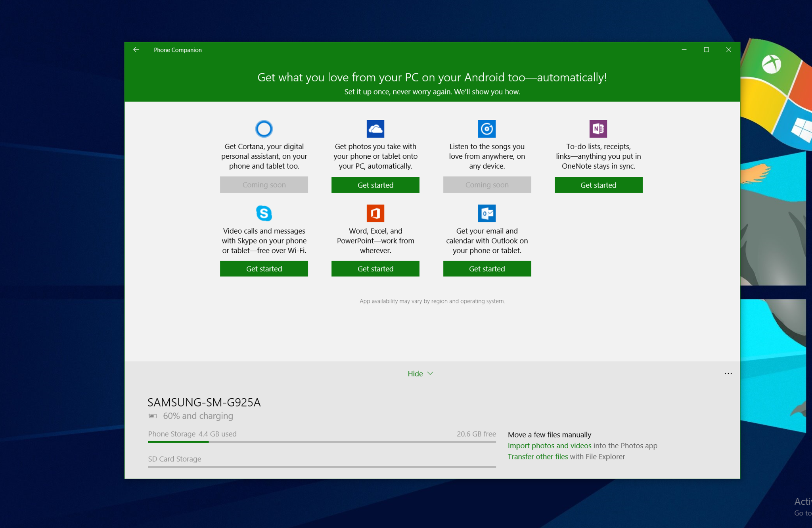Click the SAMSUNG-SM-G925A device name
This screenshot has height=528, width=812.
(x=204, y=402)
